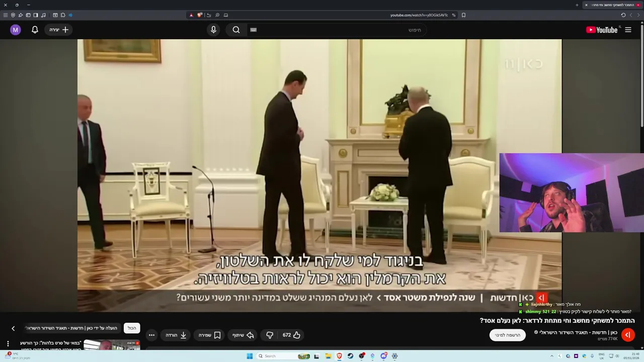Show hidden system tray icons chevron
This screenshot has height=362, width=644.
point(552,356)
